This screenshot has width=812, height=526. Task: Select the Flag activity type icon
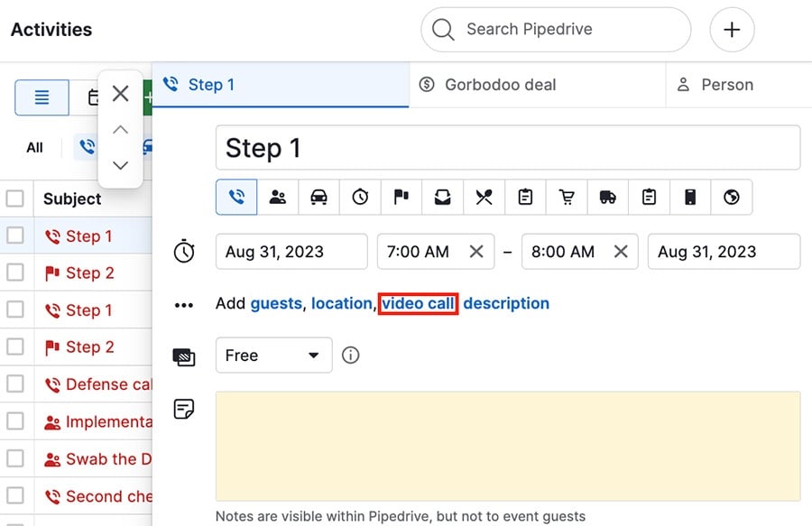pyautogui.click(x=401, y=197)
